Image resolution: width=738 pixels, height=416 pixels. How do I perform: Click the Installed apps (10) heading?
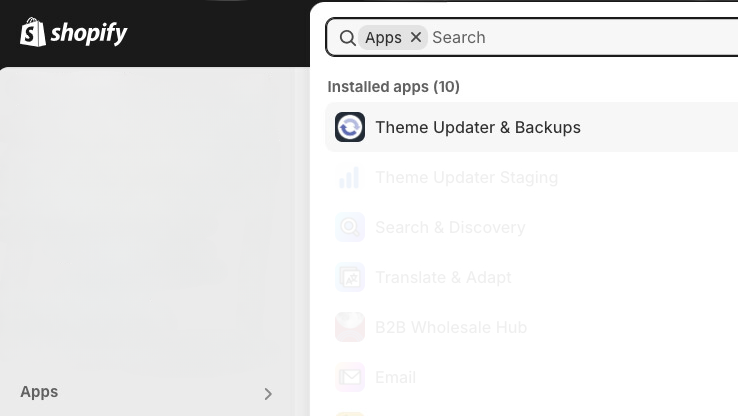[x=393, y=87]
